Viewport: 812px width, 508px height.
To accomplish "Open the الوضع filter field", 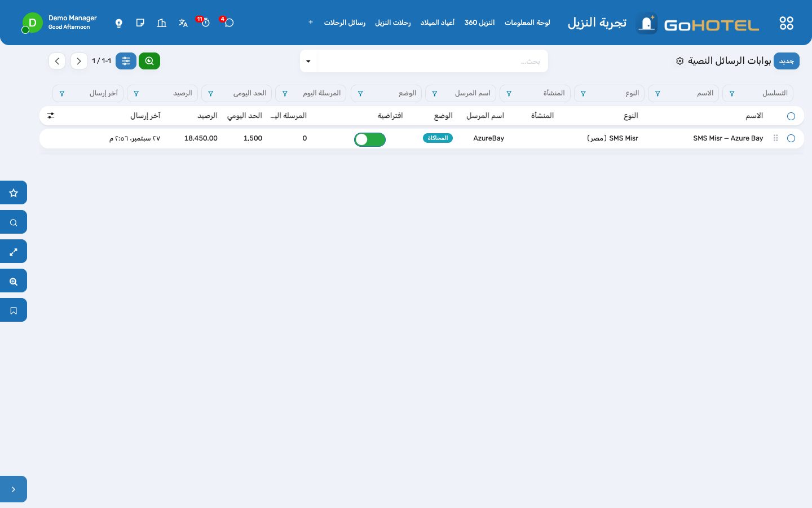I will pos(386,93).
